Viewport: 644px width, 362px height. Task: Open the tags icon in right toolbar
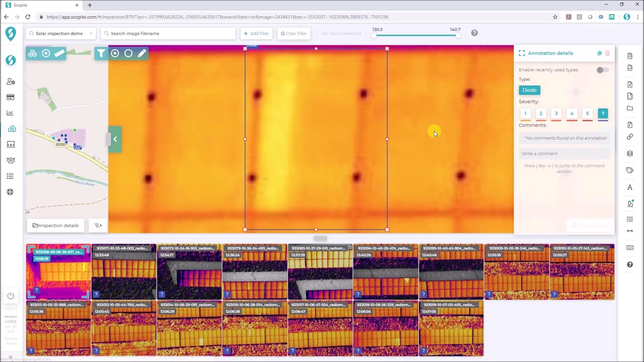pos(630,170)
